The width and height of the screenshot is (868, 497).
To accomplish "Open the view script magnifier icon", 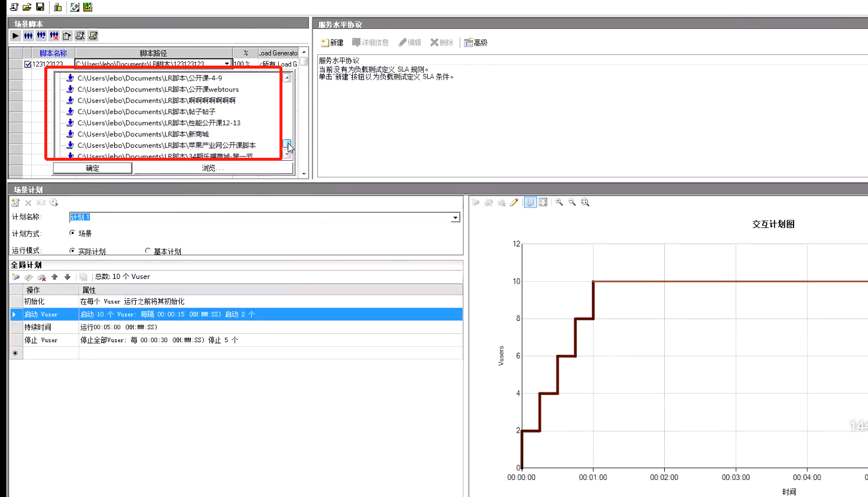I will click(x=80, y=36).
